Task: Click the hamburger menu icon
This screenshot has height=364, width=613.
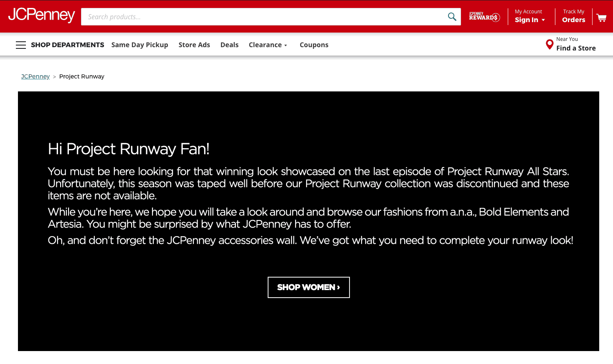Action: tap(21, 45)
